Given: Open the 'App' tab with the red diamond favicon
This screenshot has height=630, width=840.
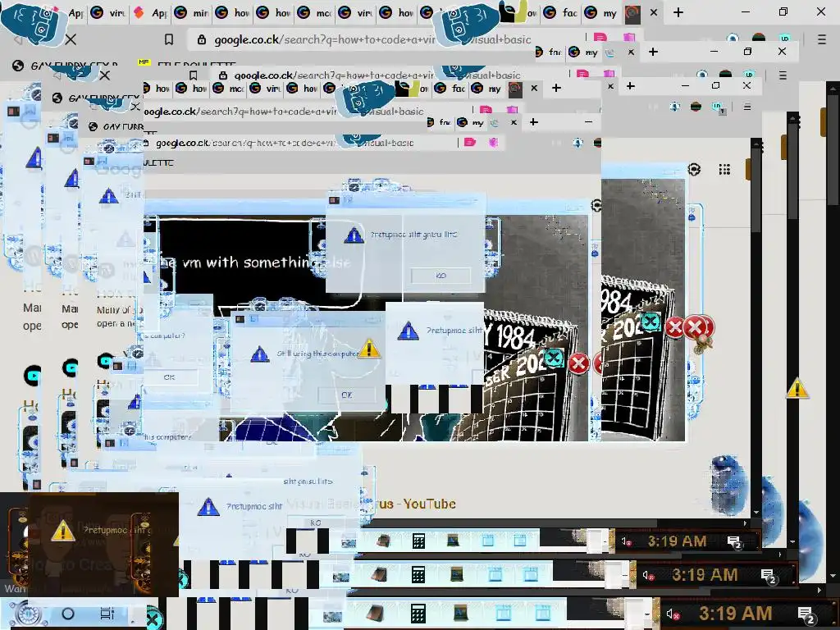Looking at the screenshot, I should 152,12.
